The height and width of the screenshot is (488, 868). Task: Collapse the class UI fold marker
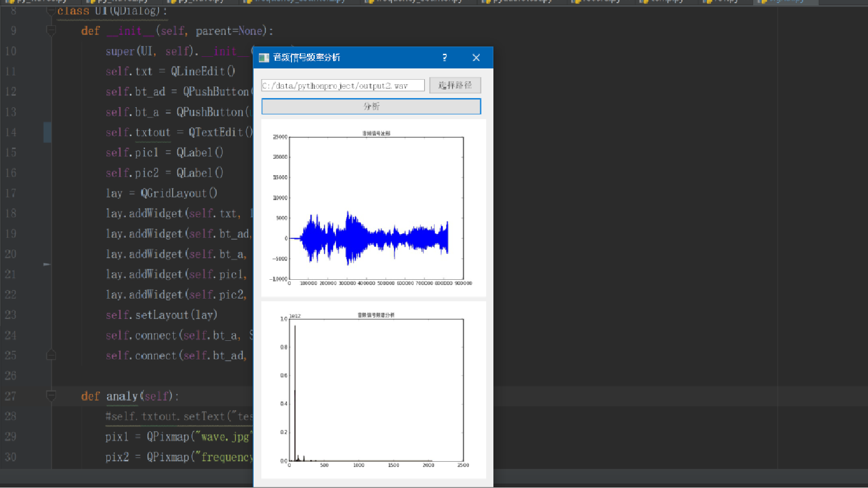(51, 10)
